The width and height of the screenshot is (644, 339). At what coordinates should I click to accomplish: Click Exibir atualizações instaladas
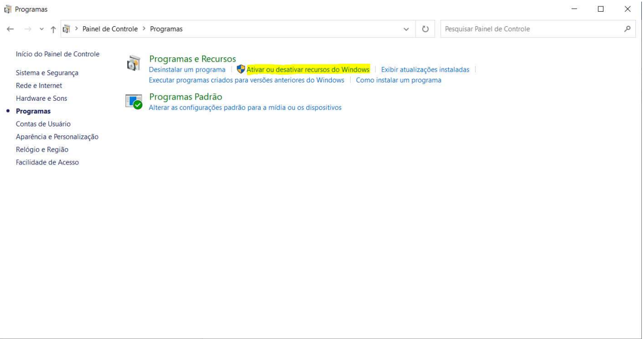click(425, 70)
